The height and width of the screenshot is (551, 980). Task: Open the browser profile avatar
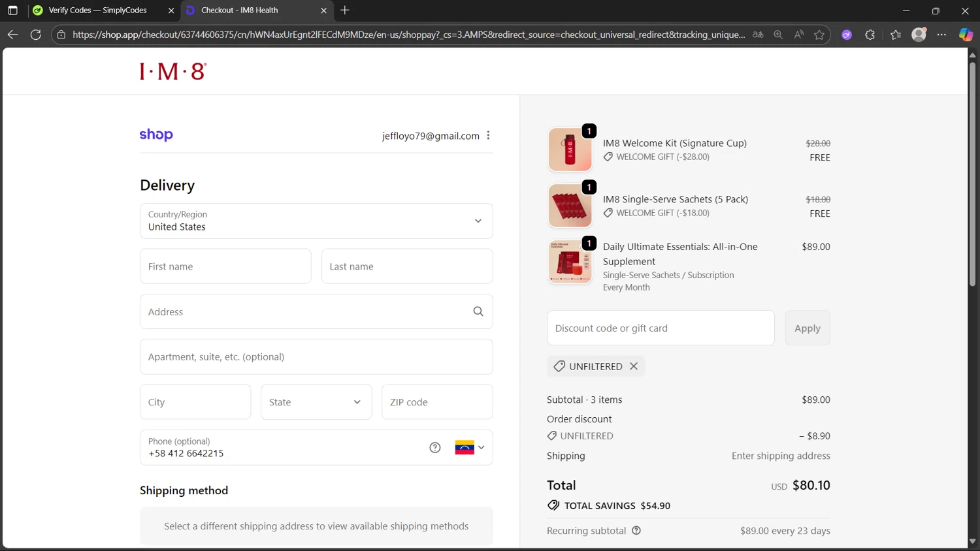919,35
